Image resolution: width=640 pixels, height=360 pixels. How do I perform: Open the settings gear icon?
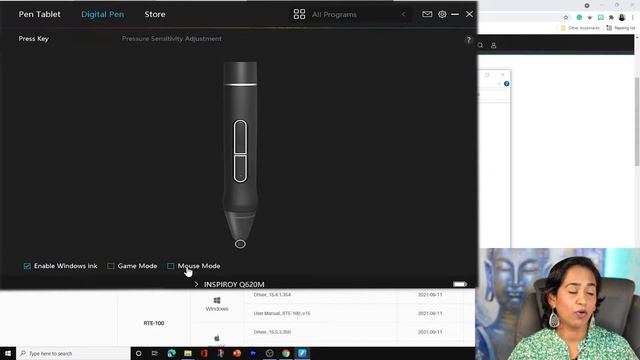442,14
